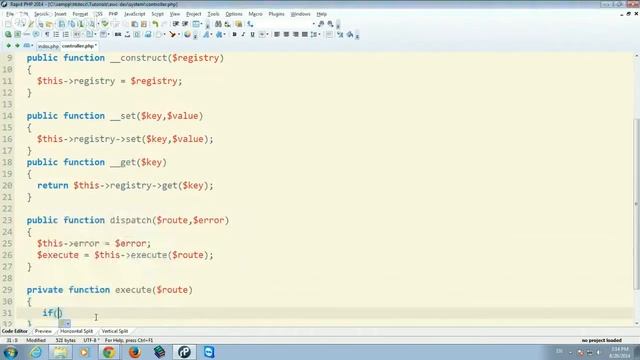Viewport: 640px width, 360px height.
Task: Align text left using the toolbar
Action: 277,35
